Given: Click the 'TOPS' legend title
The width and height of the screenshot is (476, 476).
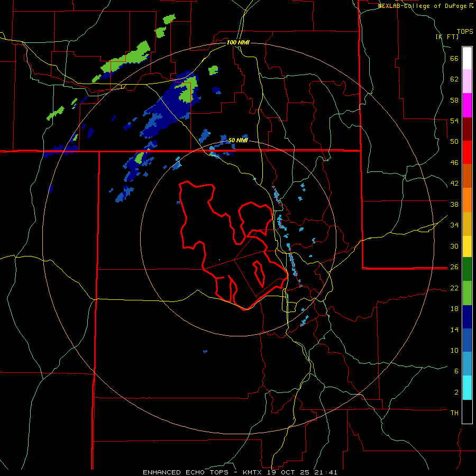Looking at the screenshot, I should 465,32.
